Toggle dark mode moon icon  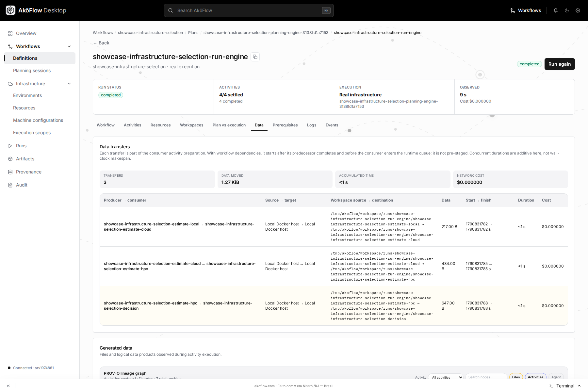[567, 10]
